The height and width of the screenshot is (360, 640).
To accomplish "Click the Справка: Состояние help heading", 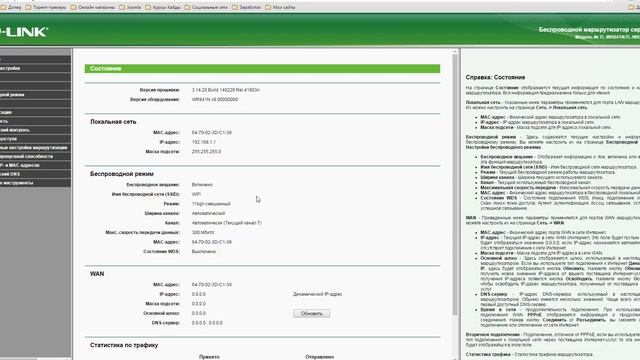I will 495,77.
